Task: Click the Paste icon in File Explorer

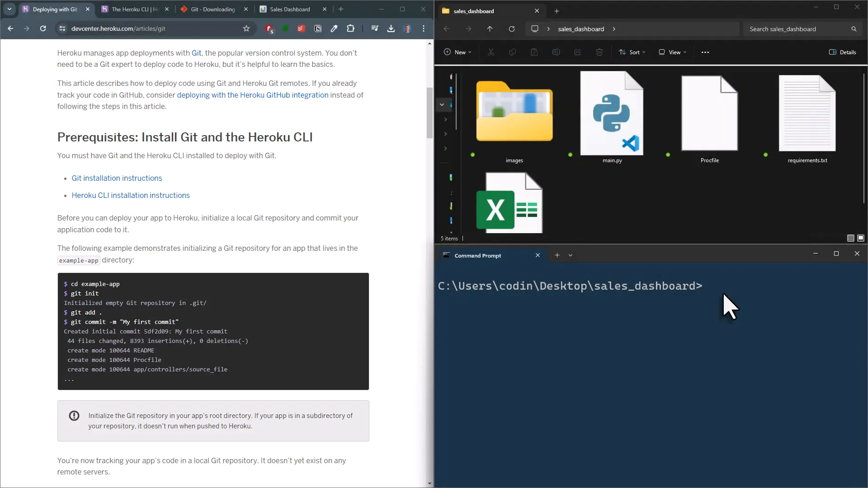Action: 534,52
